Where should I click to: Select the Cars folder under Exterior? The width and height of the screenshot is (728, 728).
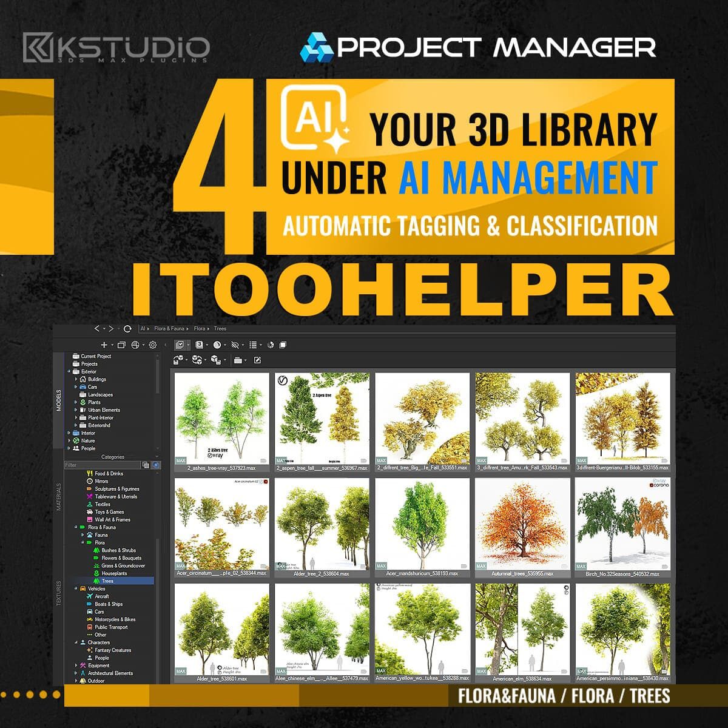click(x=92, y=387)
